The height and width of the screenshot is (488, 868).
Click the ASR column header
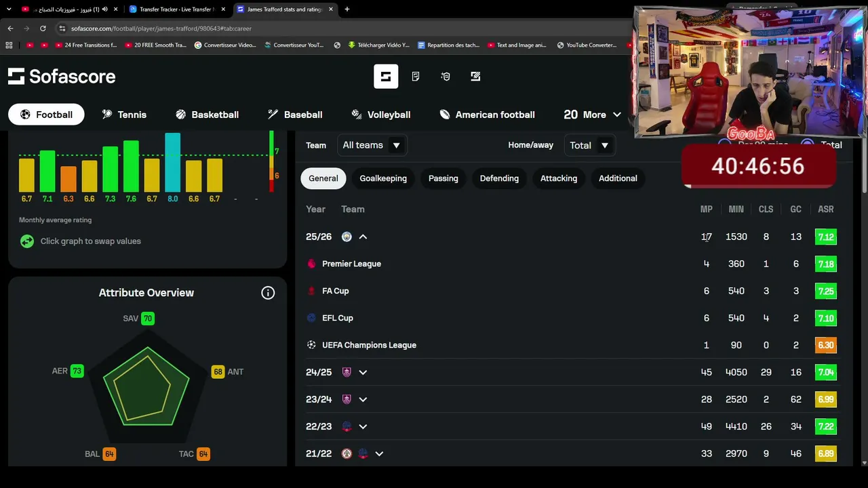(826, 209)
